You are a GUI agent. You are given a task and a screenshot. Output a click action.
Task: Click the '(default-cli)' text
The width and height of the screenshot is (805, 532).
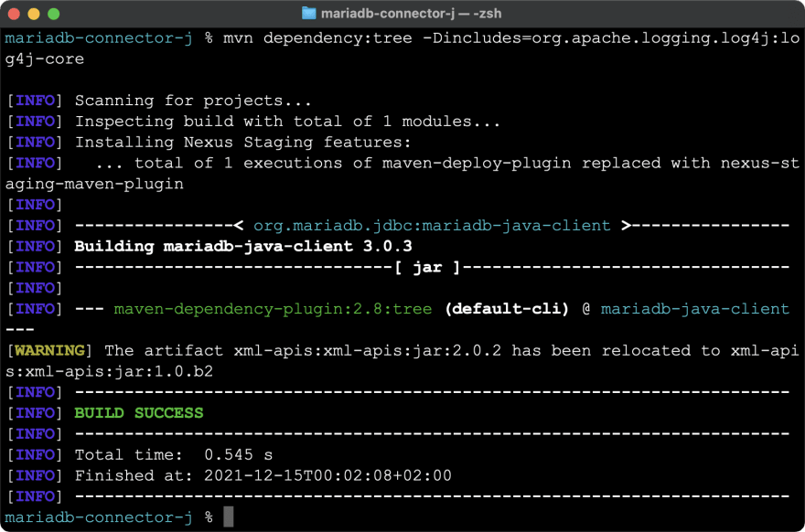tap(507, 309)
